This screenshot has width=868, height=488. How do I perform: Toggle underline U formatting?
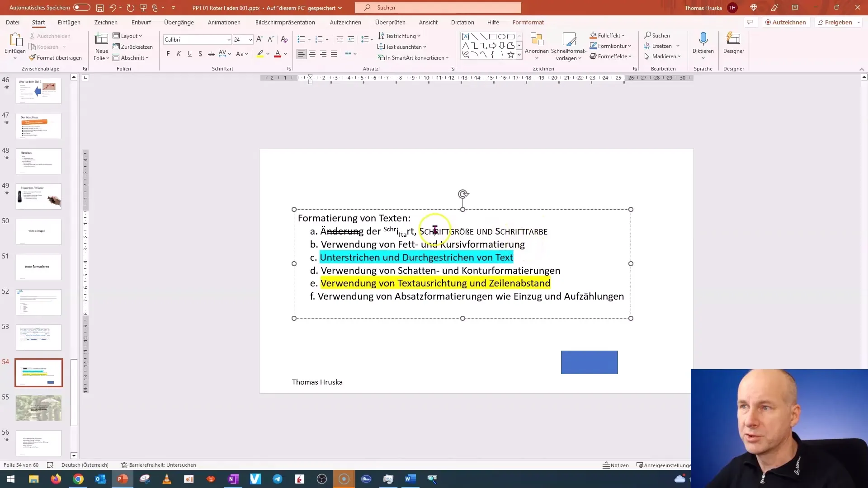pos(189,54)
